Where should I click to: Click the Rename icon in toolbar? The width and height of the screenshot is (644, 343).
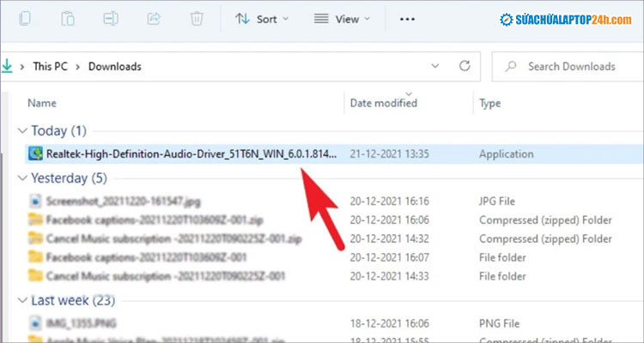click(112, 18)
